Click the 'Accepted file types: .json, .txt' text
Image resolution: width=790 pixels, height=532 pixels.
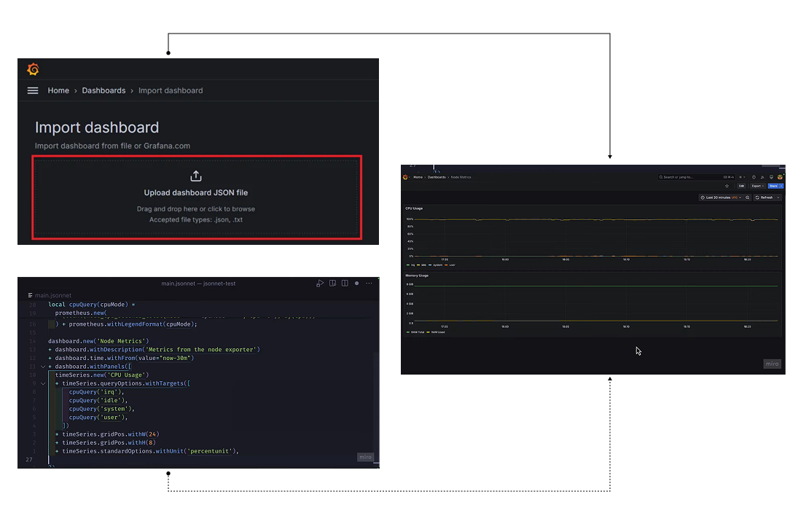(196, 219)
